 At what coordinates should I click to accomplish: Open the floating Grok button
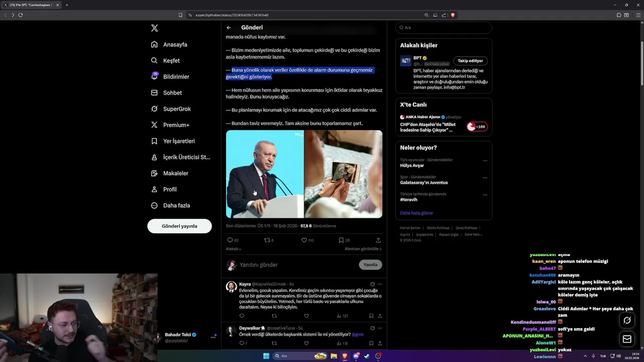pyautogui.click(x=627, y=320)
